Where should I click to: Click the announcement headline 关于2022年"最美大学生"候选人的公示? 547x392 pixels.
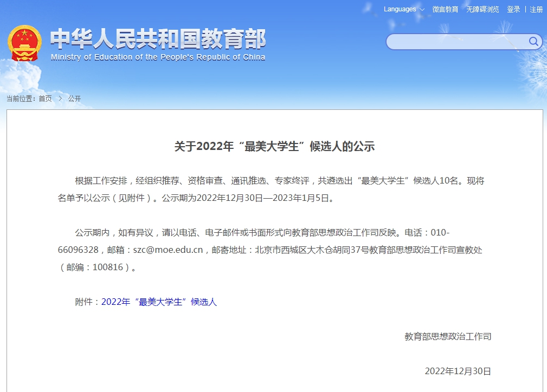coord(274,146)
